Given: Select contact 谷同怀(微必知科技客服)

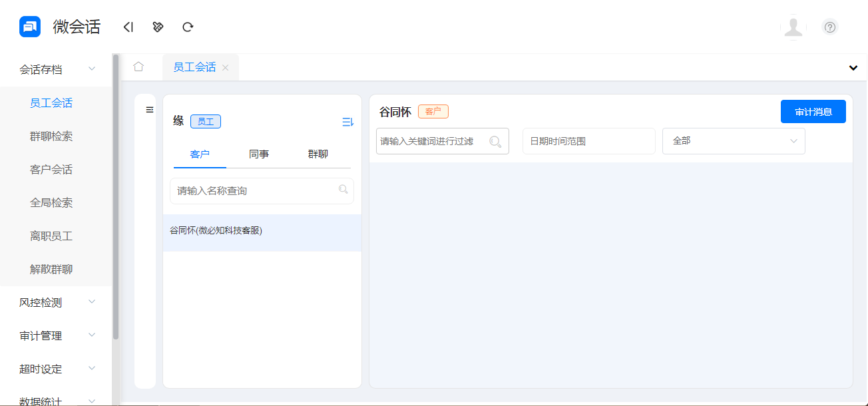Looking at the screenshot, I should click(x=214, y=230).
